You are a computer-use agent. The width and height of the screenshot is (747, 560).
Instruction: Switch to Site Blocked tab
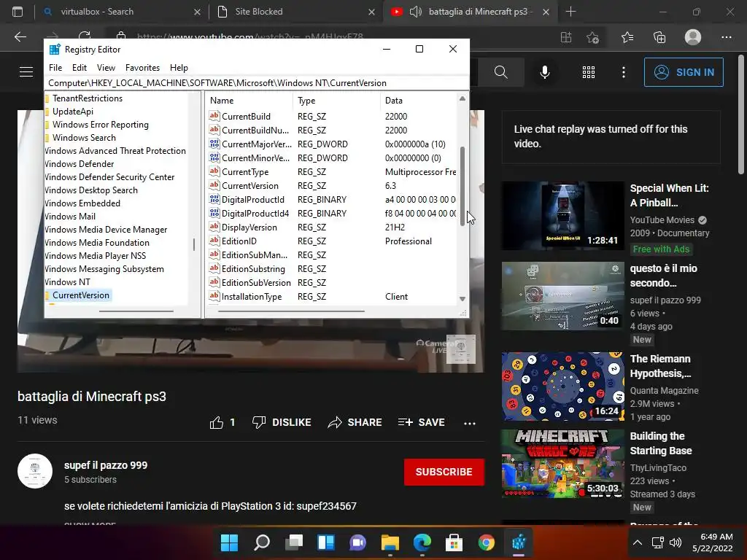[295, 12]
